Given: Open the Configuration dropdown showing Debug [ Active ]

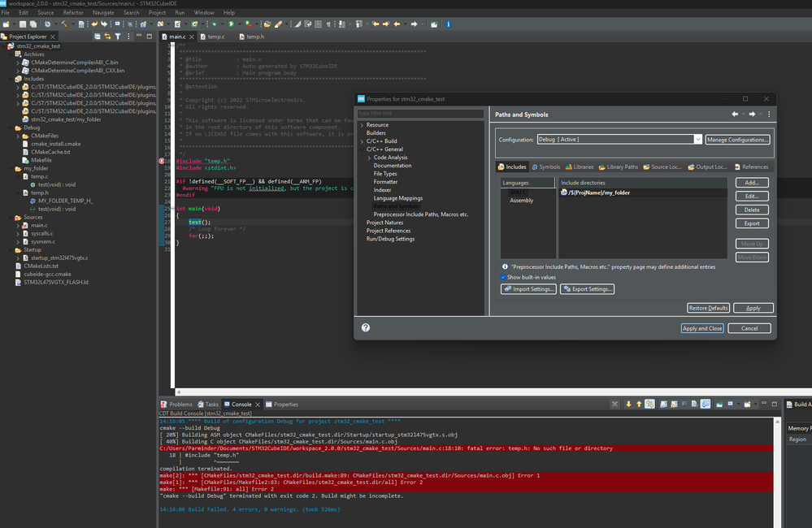Looking at the screenshot, I should click(619, 140).
